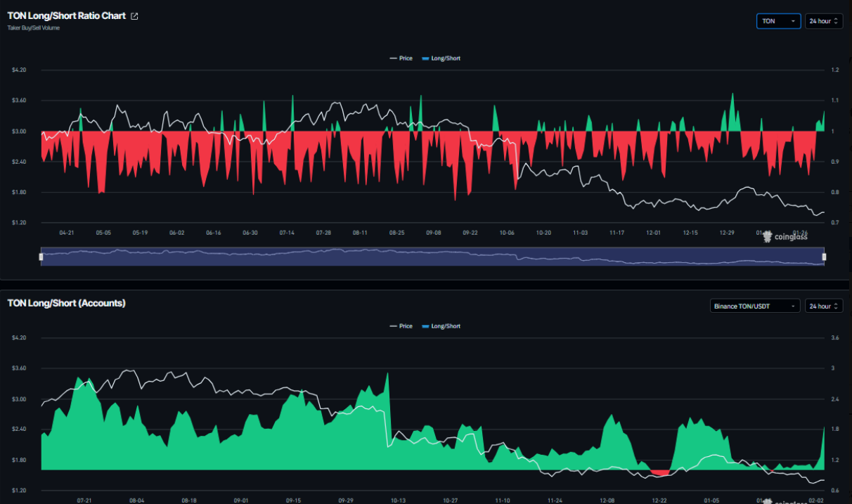Click the blue Long/Short legend marker in the top chart
Image resolution: width=852 pixels, height=504 pixels.
(x=425, y=58)
